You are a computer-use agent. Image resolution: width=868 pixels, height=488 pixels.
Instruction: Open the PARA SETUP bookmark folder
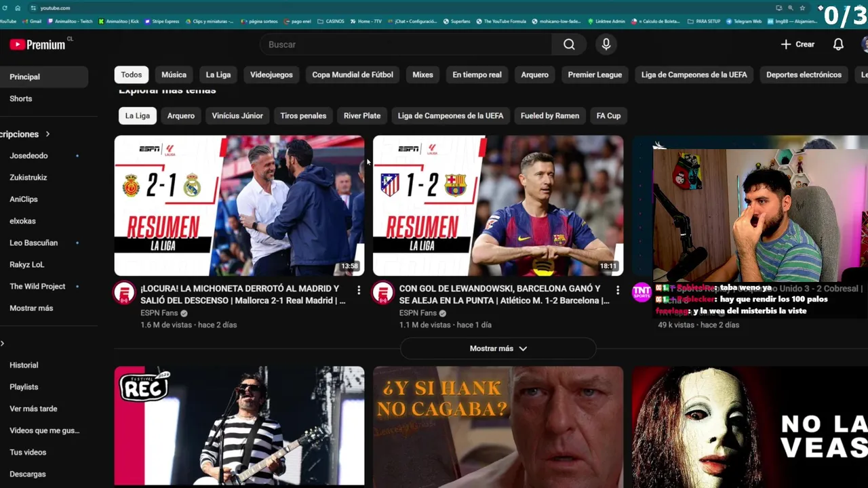click(x=704, y=21)
